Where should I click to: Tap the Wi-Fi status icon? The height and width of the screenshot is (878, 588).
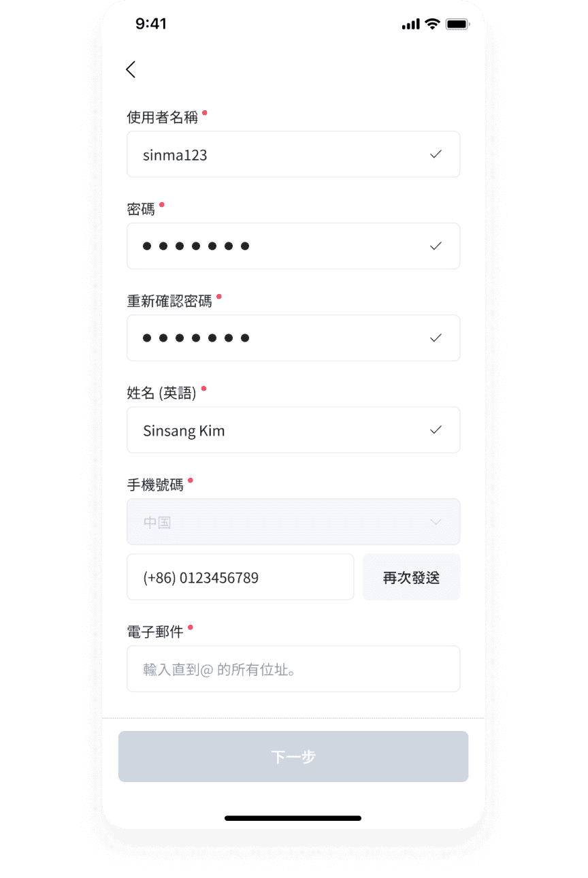[432, 24]
